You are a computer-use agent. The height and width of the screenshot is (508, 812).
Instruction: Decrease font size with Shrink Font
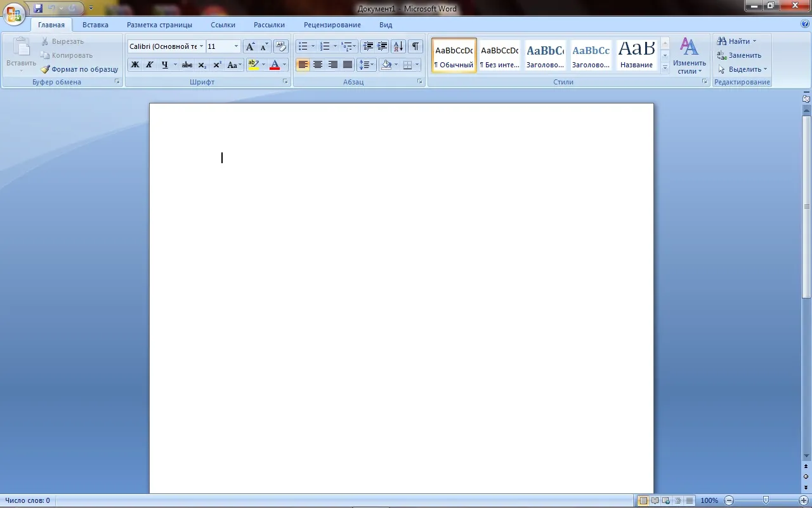coord(265,46)
